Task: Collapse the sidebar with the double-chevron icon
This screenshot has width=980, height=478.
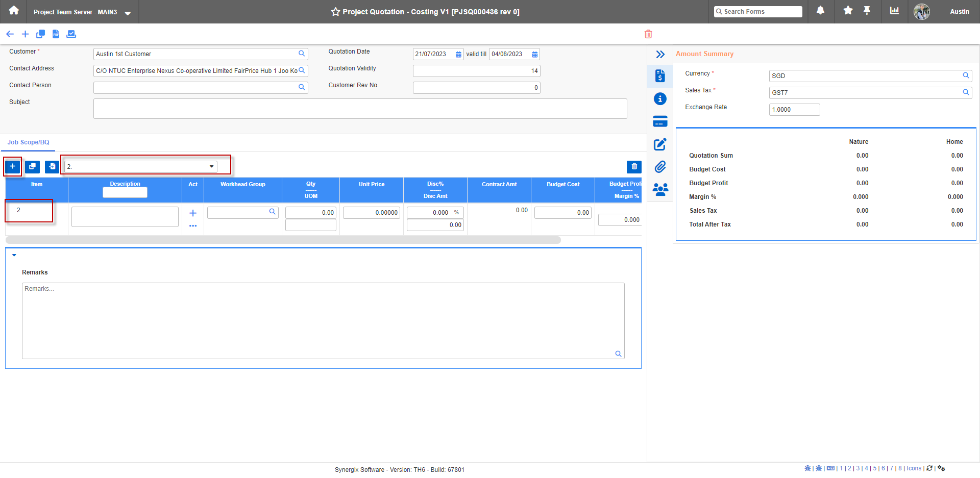Action: (661, 54)
